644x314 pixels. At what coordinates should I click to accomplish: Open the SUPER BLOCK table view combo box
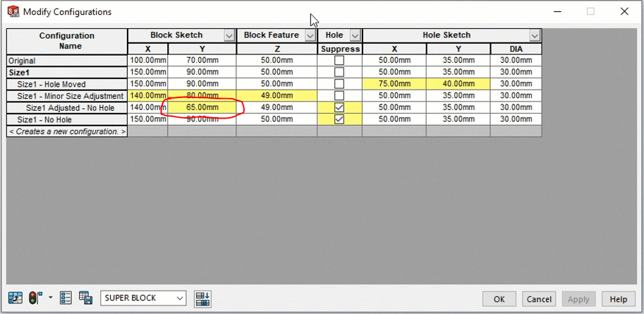143,298
